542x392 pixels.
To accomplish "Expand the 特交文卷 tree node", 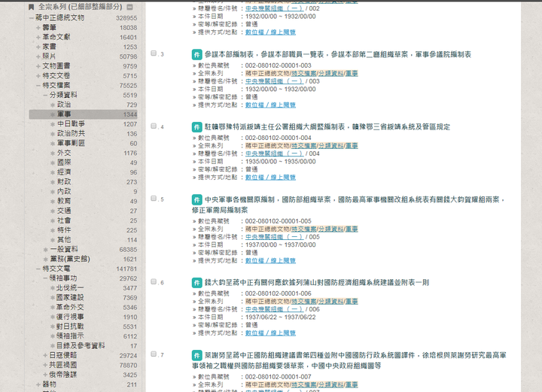I will pos(38,76).
